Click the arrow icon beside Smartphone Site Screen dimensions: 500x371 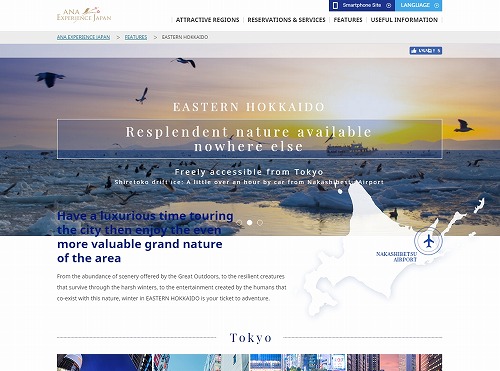[x=388, y=5]
